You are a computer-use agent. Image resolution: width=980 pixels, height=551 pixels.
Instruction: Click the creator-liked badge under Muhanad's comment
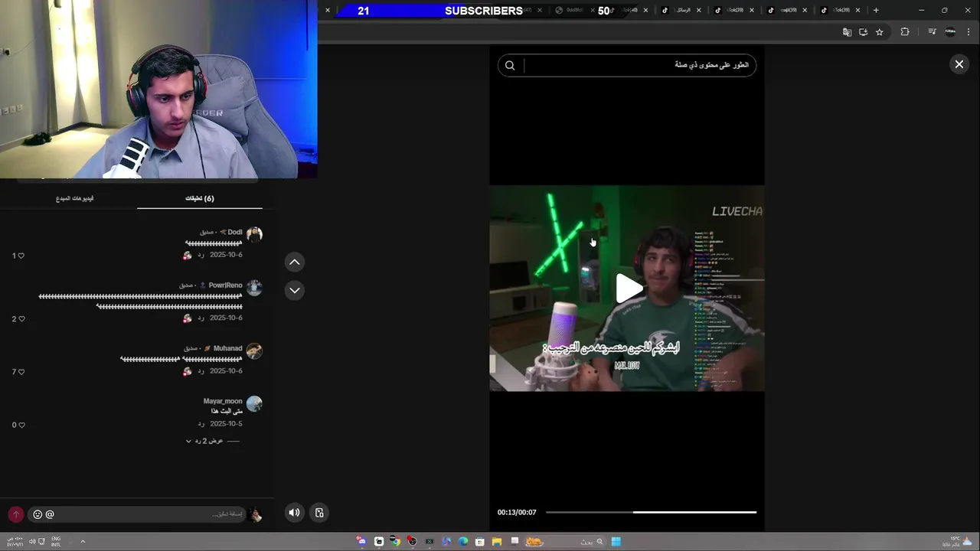tap(187, 372)
